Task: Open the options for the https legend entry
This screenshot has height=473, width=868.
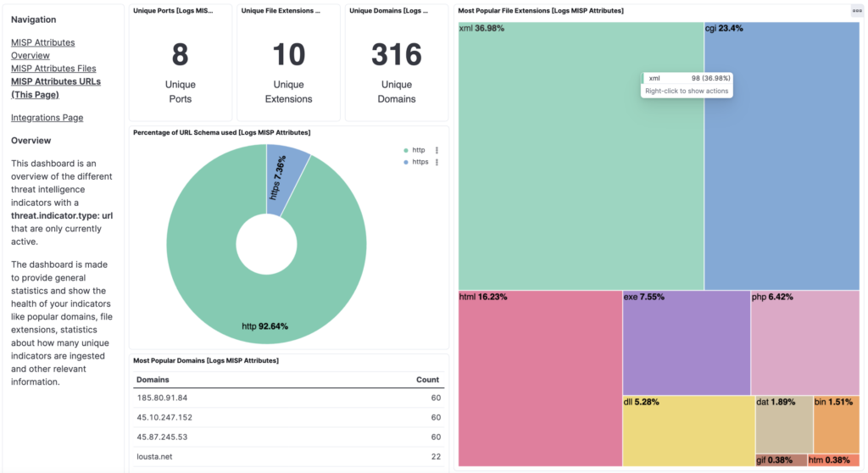Action: pyautogui.click(x=437, y=162)
